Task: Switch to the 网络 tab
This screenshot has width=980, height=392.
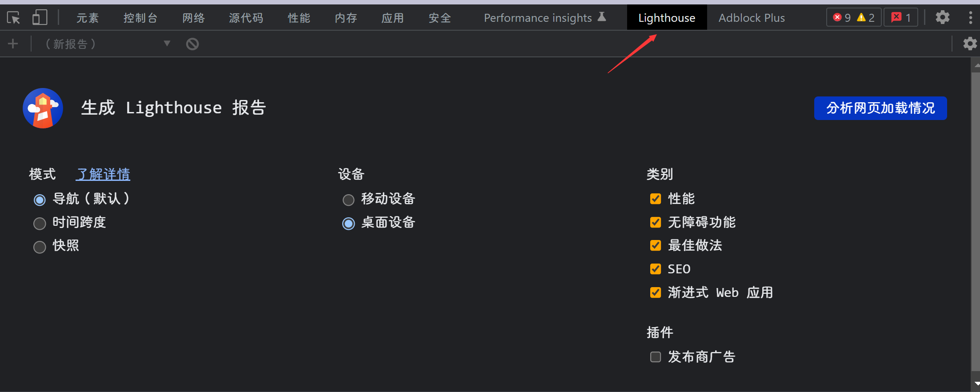Action: pyautogui.click(x=193, y=18)
